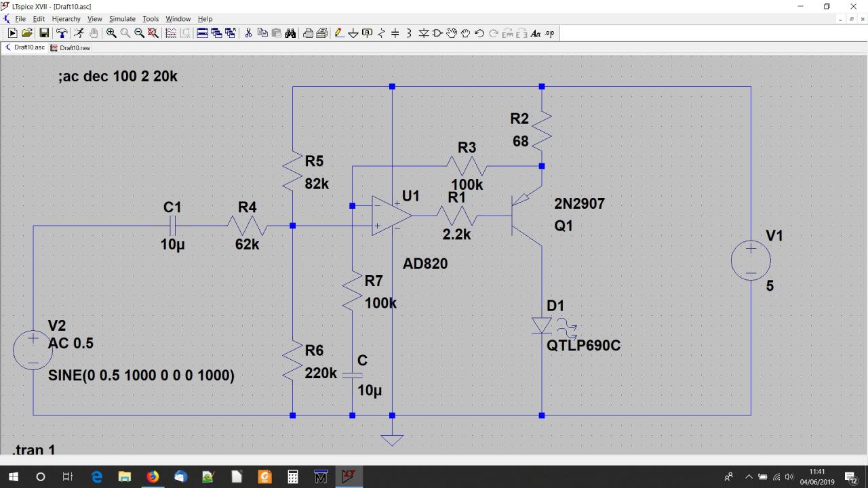Select the Draw Wire pencil tool
The image size is (868, 488).
[339, 33]
